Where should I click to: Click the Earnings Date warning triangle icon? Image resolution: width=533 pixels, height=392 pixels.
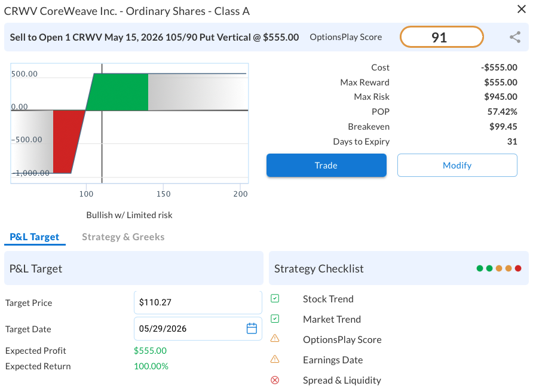click(275, 359)
